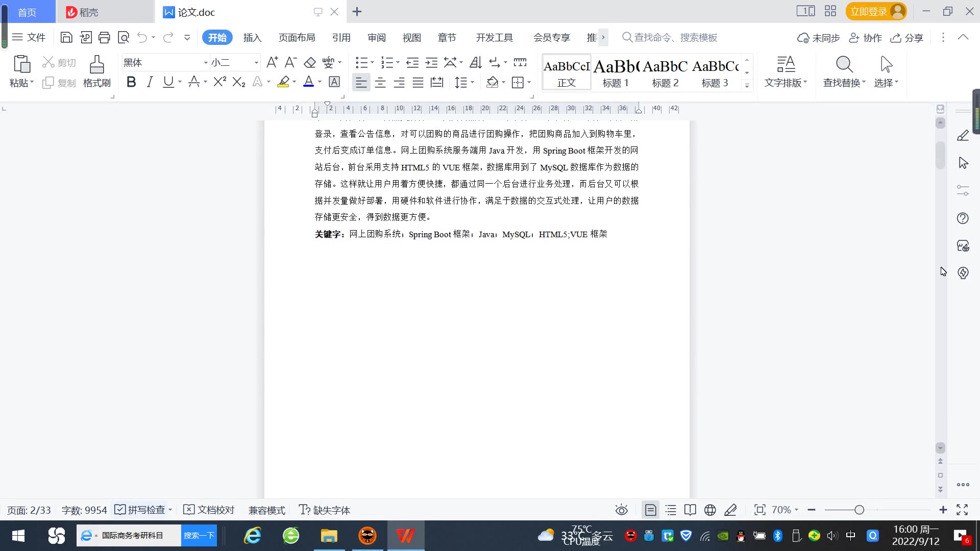Click the clear formatting eraser icon
The height and width of the screenshot is (551, 980).
click(310, 63)
